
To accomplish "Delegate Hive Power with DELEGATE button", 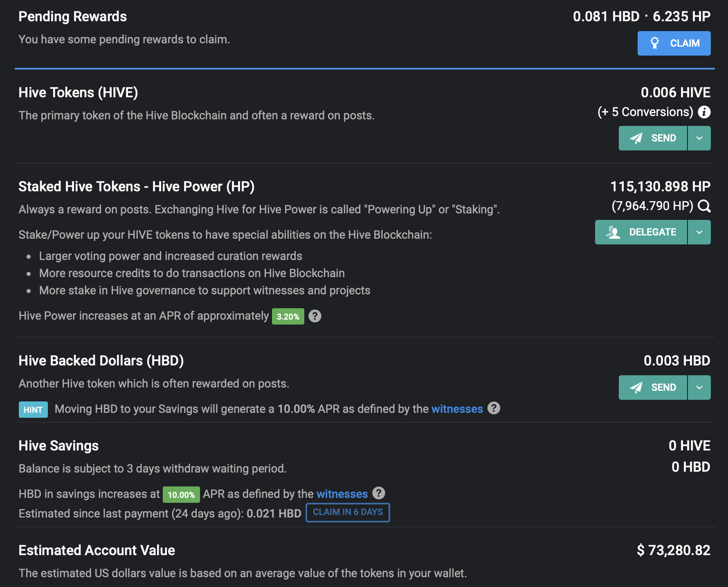I will [641, 232].
